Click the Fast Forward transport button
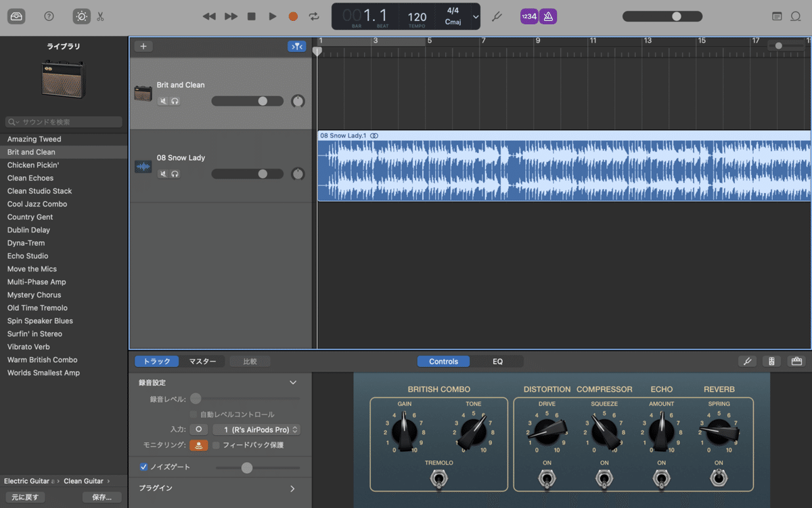 (x=231, y=16)
